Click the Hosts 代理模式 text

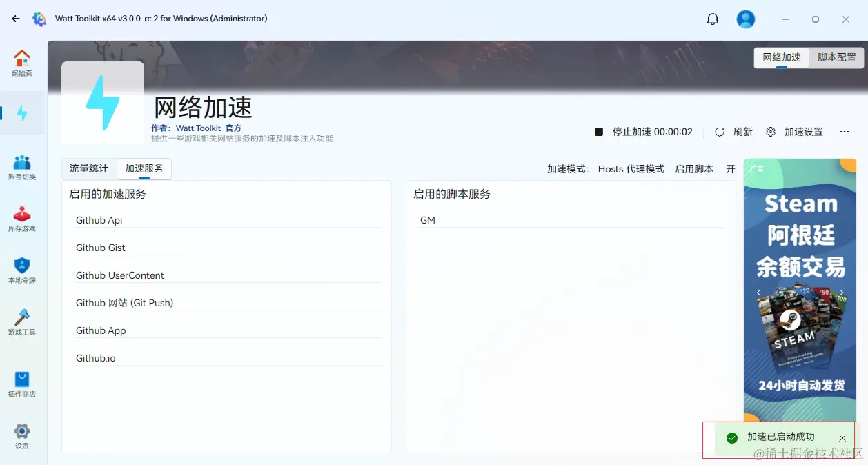631,169
